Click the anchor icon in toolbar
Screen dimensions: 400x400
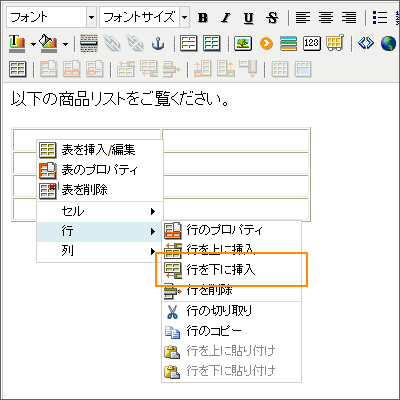[158, 43]
